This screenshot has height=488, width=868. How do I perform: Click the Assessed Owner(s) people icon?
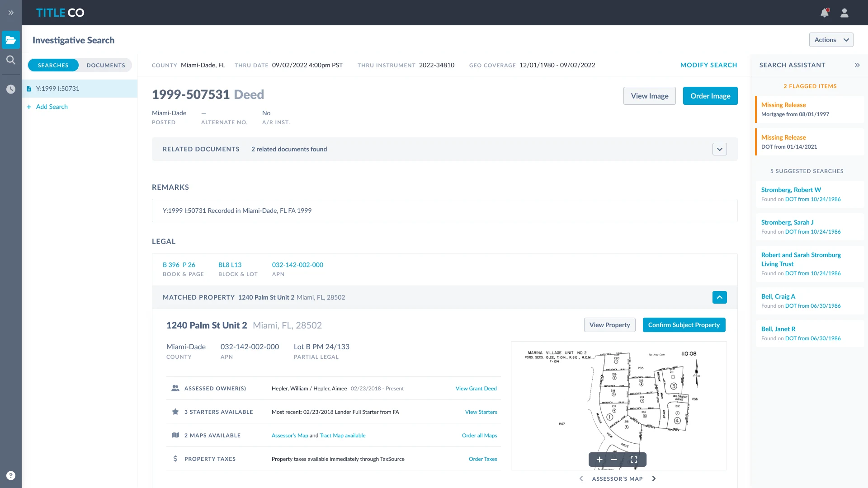(x=175, y=388)
